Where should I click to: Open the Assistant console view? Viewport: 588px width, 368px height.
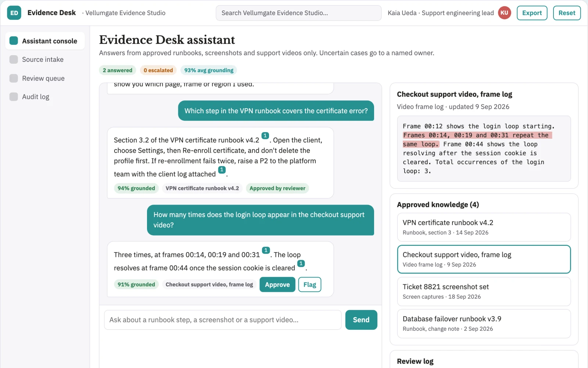[45, 40]
